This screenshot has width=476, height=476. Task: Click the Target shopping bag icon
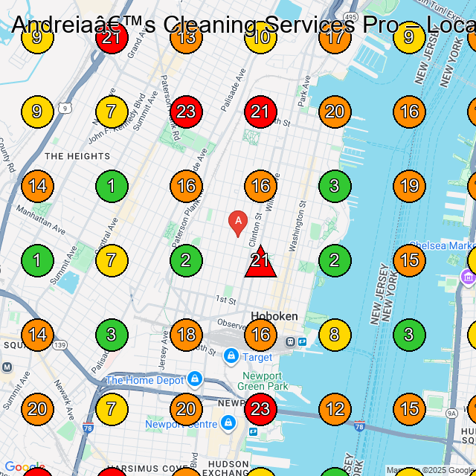[x=231, y=356]
